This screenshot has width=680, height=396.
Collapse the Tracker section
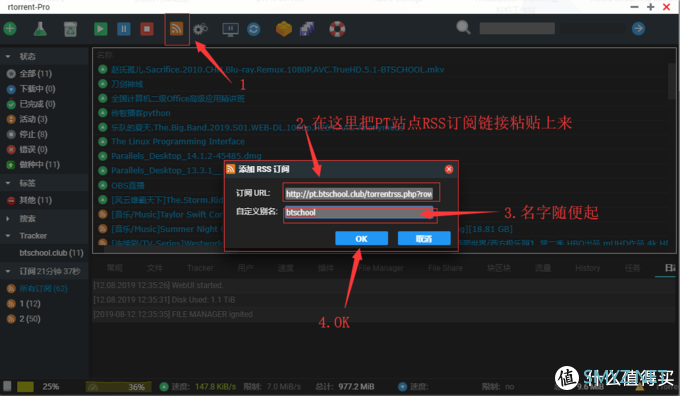click(8, 236)
